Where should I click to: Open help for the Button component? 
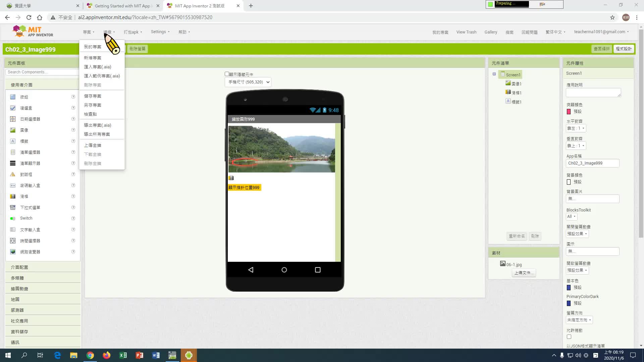pos(73,97)
